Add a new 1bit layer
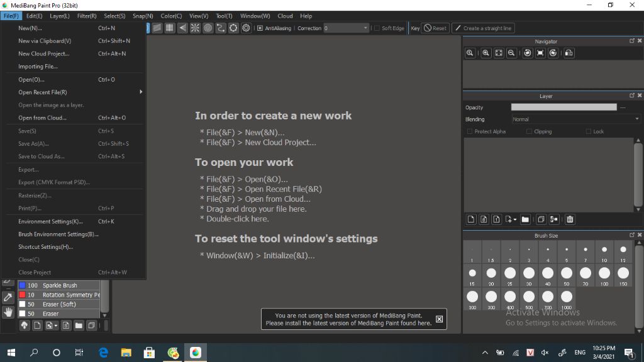This screenshot has width=644, height=362. [x=497, y=219]
